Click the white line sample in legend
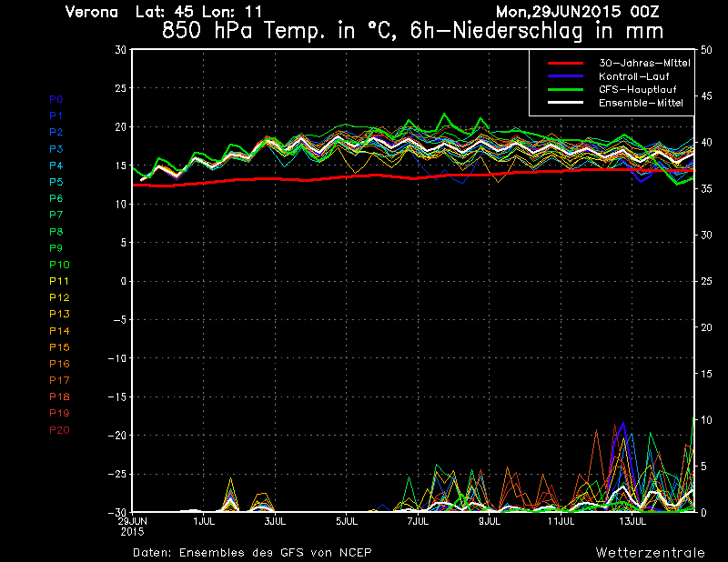 (x=565, y=103)
